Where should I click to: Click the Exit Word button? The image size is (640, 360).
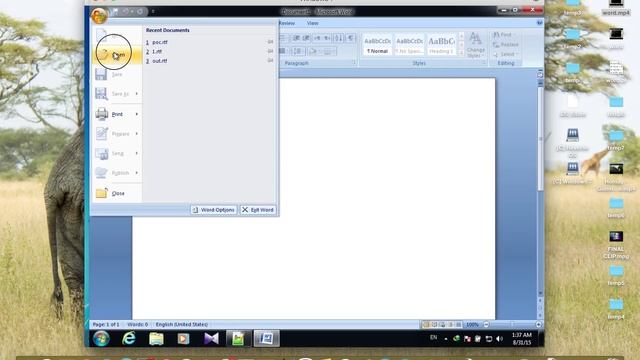pyautogui.click(x=258, y=210)
